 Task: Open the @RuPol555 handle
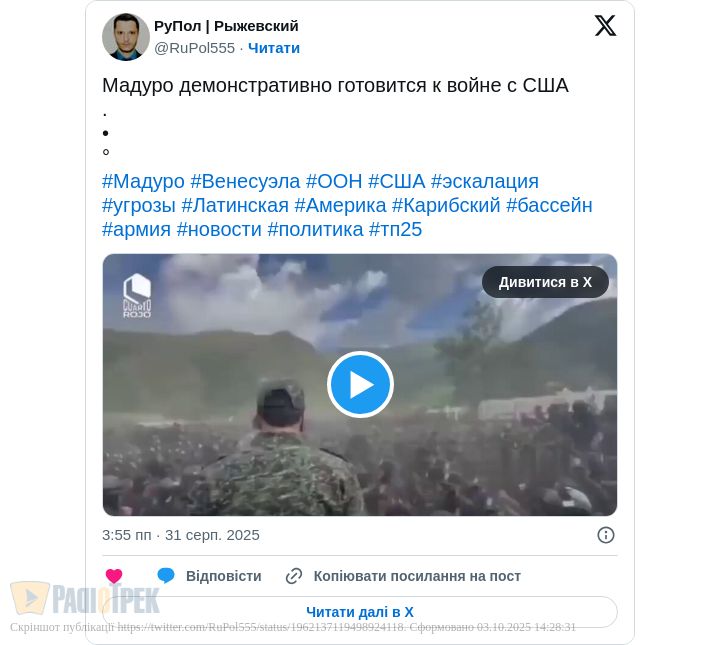pos(194,48)
